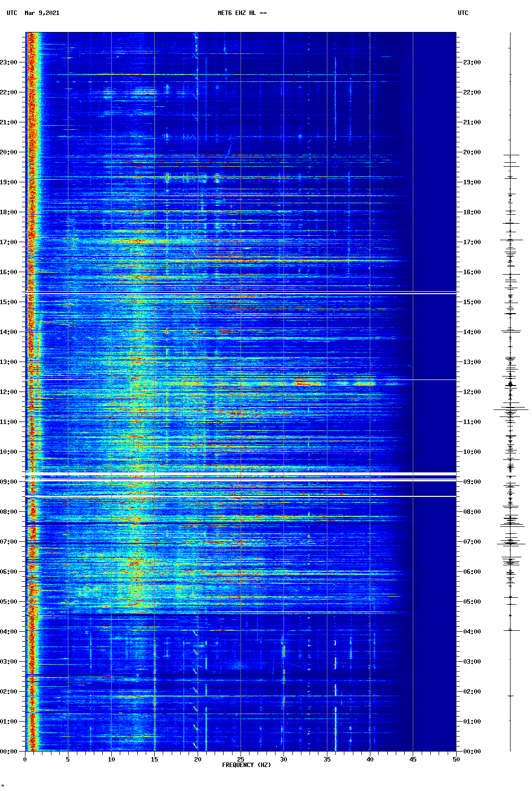Click the thick white data gap band above 09:00

tap(241, 473)
